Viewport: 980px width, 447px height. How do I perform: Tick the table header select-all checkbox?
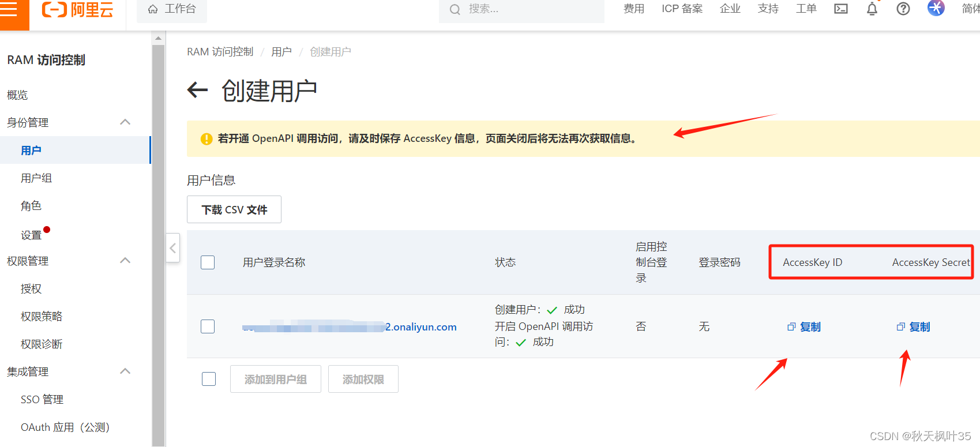point(208,262)
